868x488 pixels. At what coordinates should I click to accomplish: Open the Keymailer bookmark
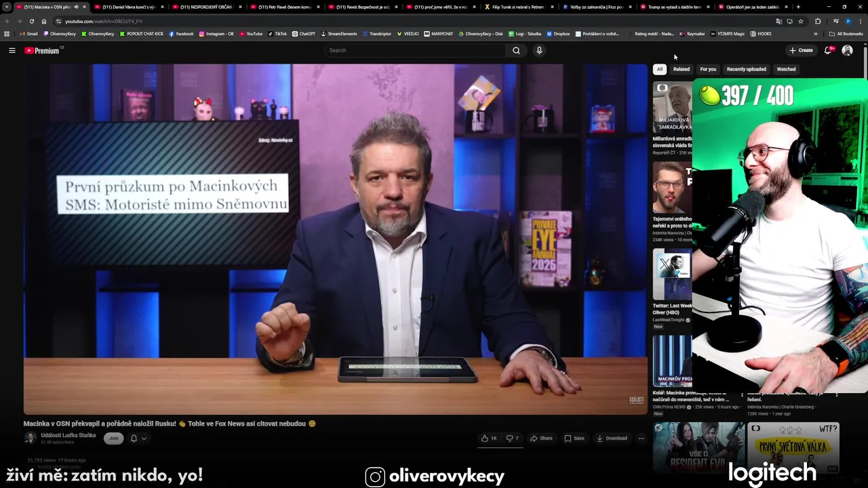pos(692,34)
